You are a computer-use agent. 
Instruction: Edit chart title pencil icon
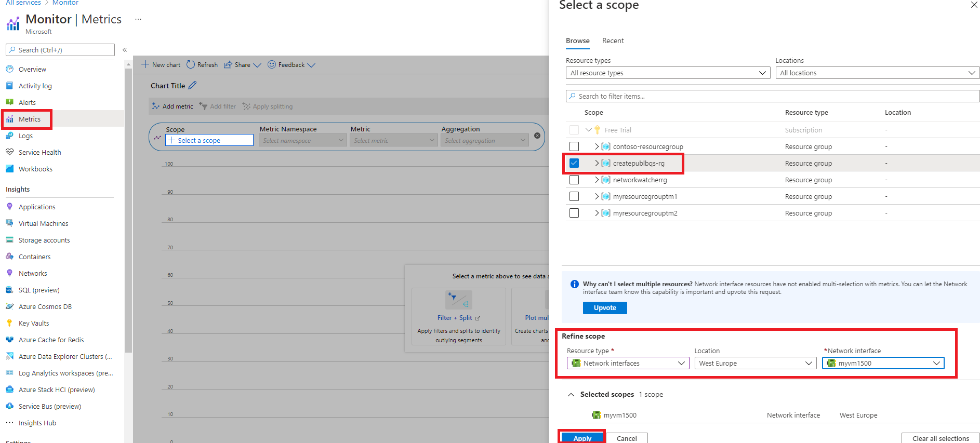pos(192,85)
